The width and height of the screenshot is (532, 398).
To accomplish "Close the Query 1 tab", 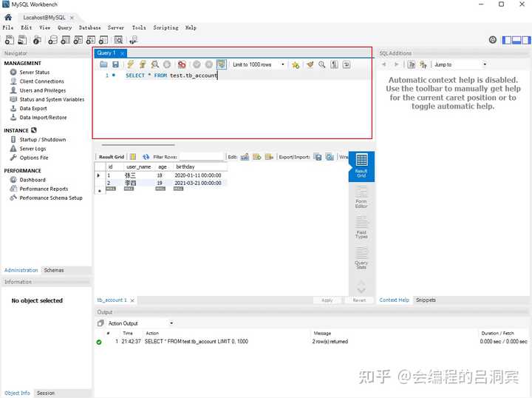I will (123, 53).
